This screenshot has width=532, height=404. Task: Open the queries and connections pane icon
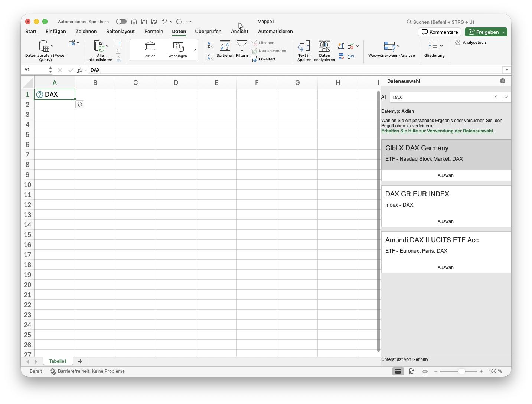(118, 43)
